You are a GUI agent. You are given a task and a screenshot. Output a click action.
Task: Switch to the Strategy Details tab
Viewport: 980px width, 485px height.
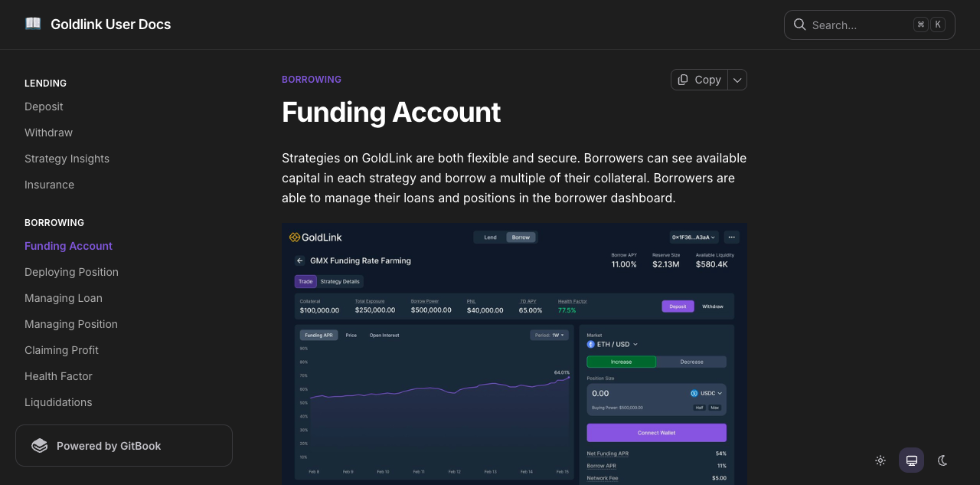point(342,281)
